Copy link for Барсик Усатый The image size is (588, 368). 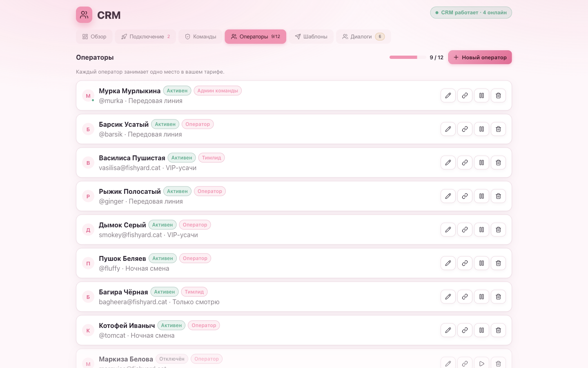tap(465, 129)
